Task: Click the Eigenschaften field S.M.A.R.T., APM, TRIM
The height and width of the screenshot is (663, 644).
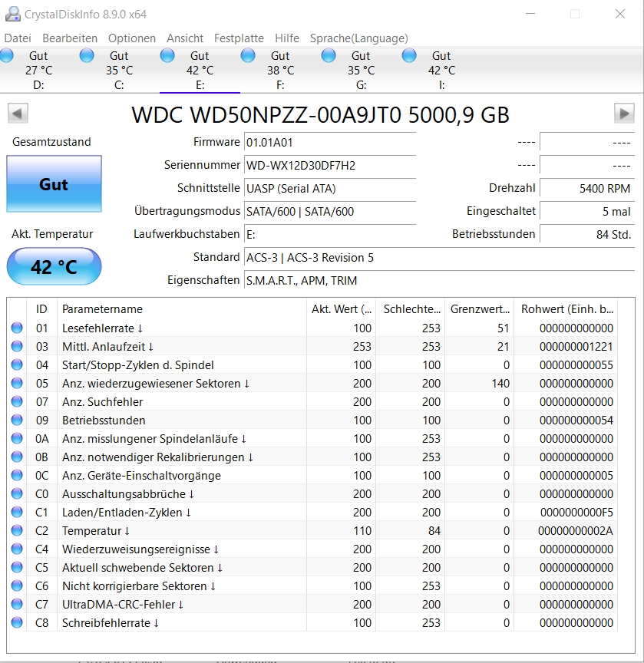Action: (x=439, y=280)
